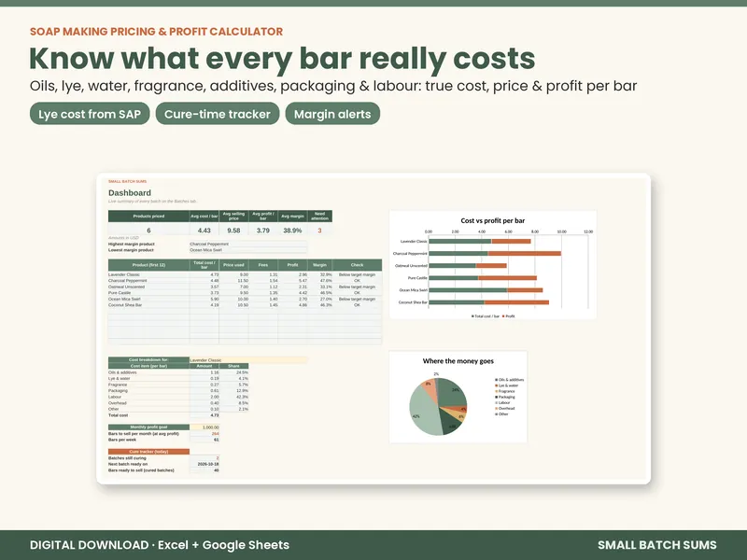Click the 'Oatmeal Unscented' table row name
Screen dimensions: 747x560
(x=126, y=287)
